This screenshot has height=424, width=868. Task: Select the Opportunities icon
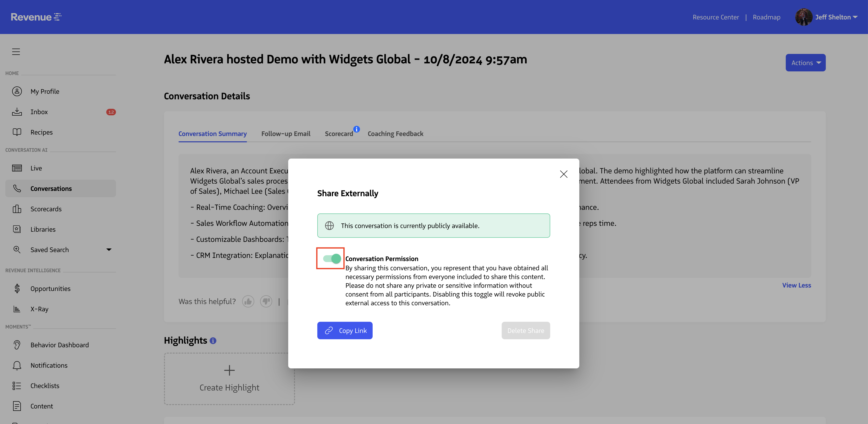click(x=17, y=288)
